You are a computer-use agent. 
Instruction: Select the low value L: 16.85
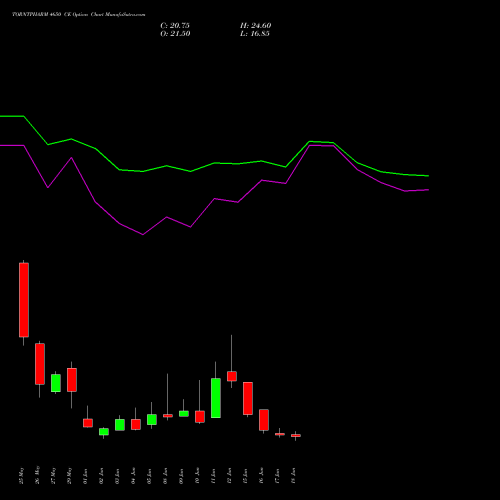pos(255,34)
